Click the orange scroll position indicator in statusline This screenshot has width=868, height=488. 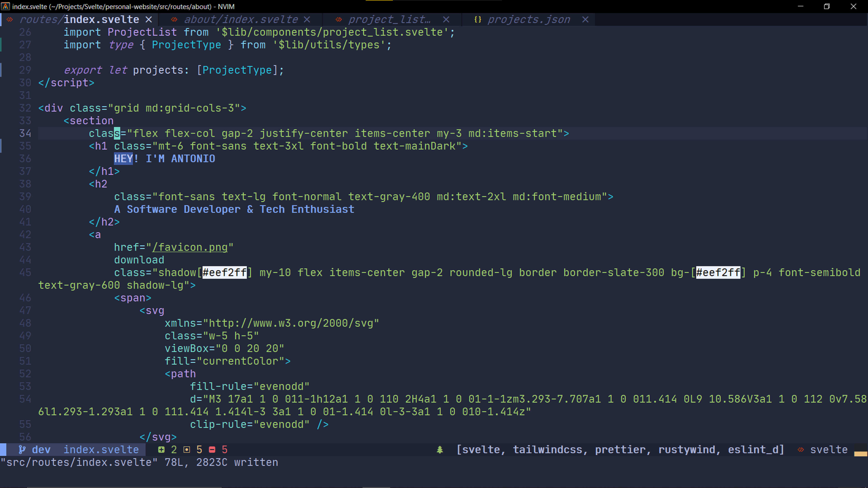(x=861, y=454)
